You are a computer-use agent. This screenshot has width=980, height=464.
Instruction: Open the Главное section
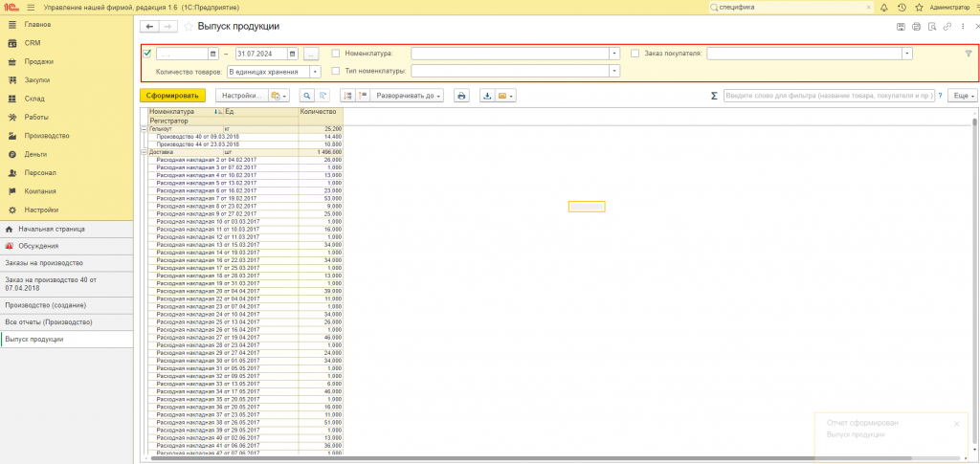click(66, 24)
